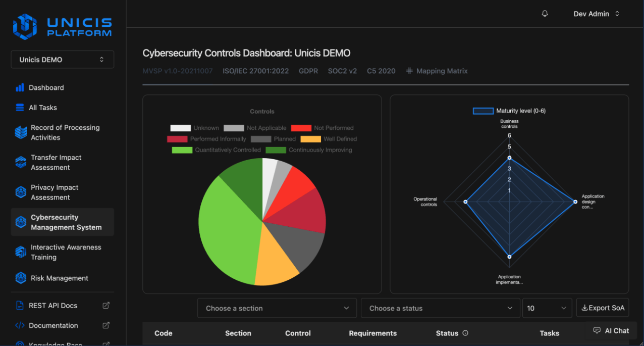The height and width of the screenshot is (346, 644).
Task: Open the rows per page dropdown showing 10
Action: click(547, 308)
